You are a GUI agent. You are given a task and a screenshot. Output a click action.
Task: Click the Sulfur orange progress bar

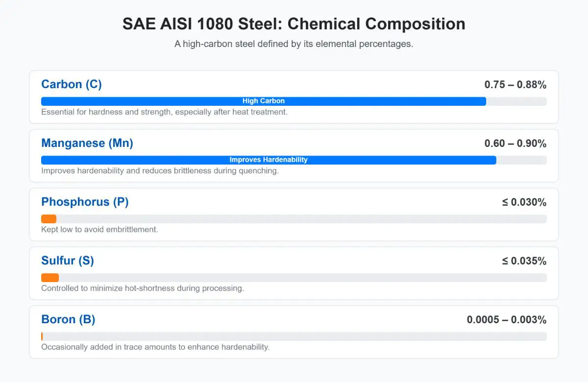point(50,277)
